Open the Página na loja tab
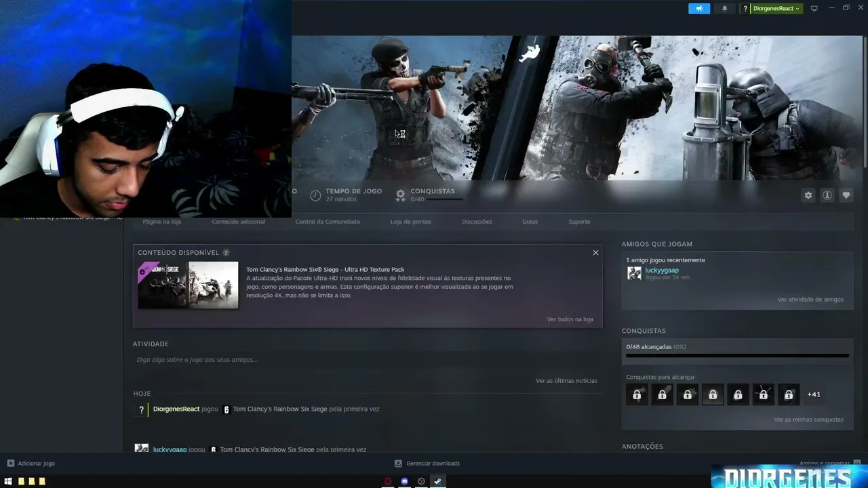 (x=161, y=222)
